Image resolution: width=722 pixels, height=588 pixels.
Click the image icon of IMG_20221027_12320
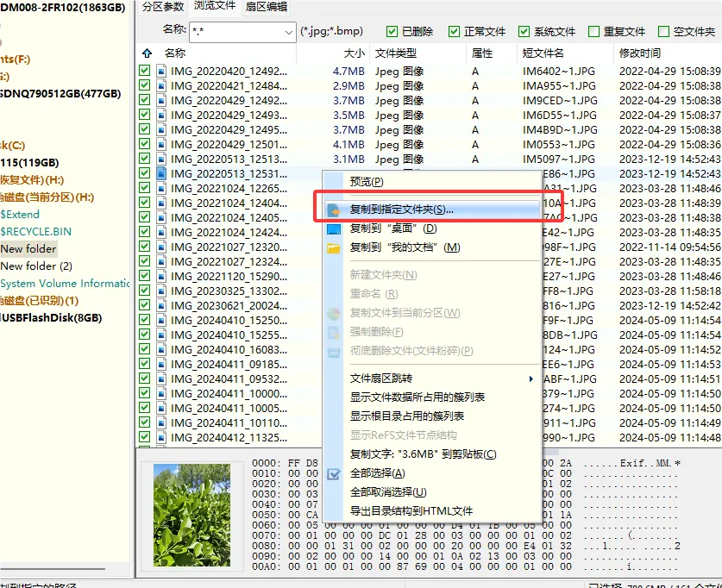coord(161,247)
